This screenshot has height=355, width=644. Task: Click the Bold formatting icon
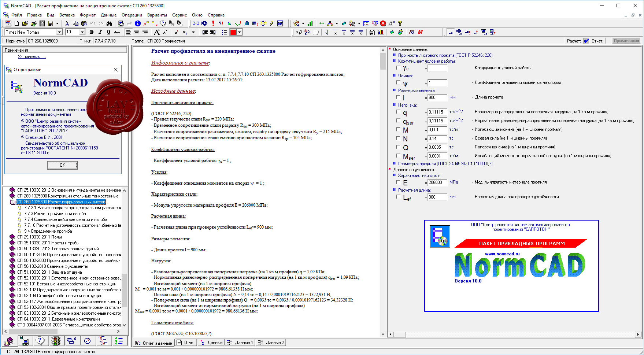[92, 32]
